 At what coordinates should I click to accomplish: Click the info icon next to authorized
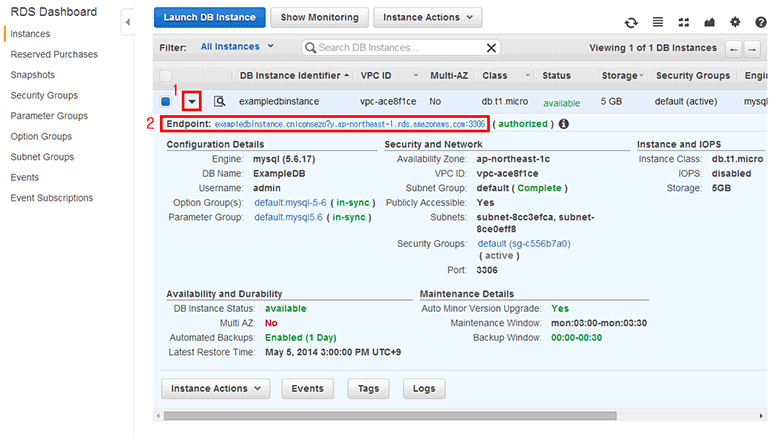coord(564,124)
